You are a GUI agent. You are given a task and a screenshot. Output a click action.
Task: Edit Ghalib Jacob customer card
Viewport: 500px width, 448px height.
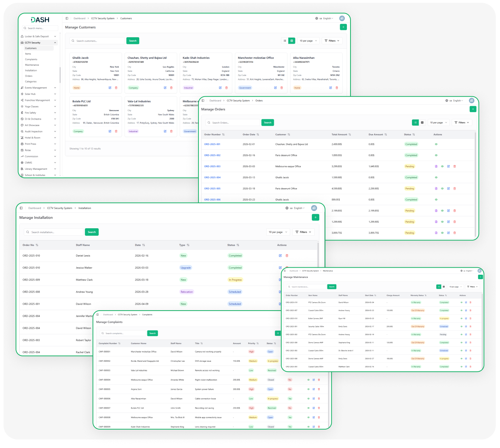(x=110, y=88)
